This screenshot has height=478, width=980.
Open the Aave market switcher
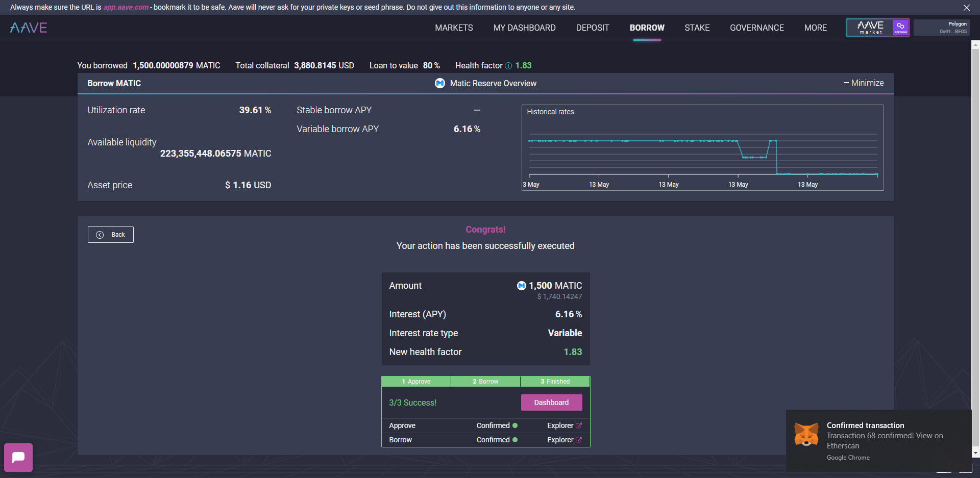tap(877, 28)
